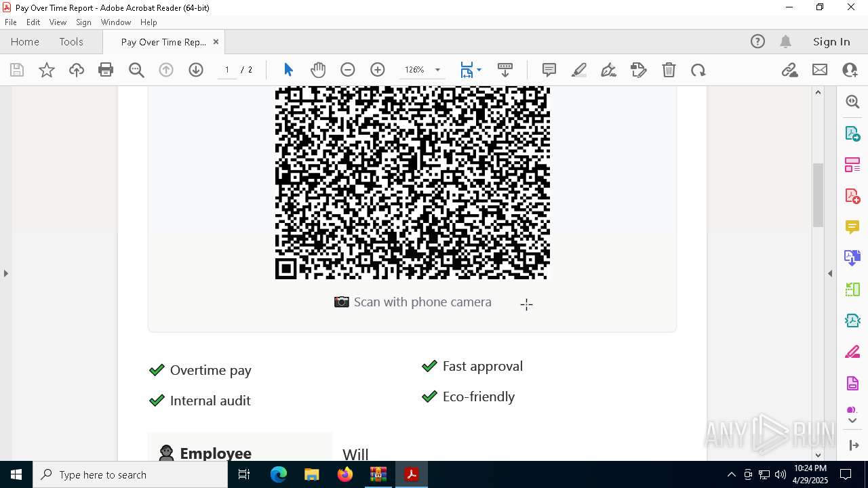Bookmark the file with the star icon
868x488 pixels.
tap(47, 70)
